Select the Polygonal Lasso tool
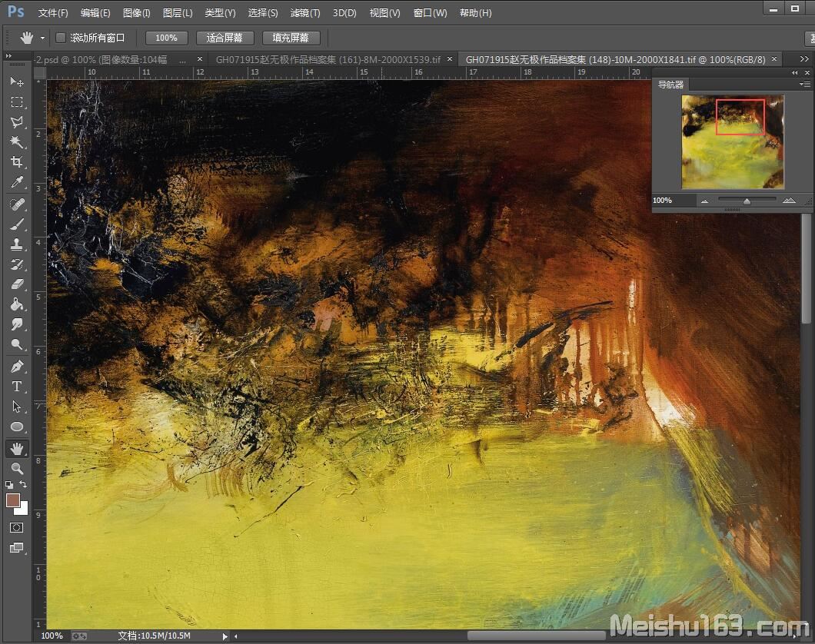 click(17, 122)
